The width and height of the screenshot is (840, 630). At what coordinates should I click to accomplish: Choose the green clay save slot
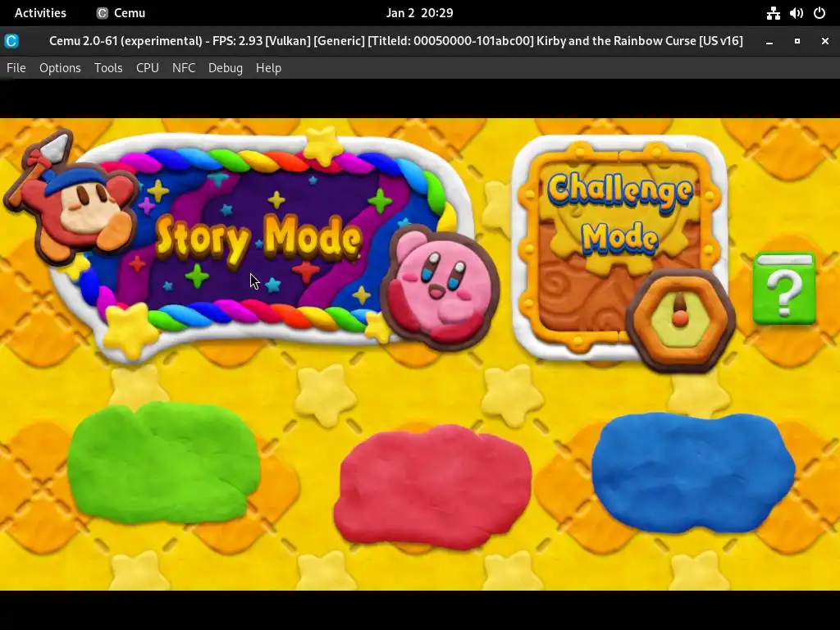pyautogui.click(x=163, y=463)
